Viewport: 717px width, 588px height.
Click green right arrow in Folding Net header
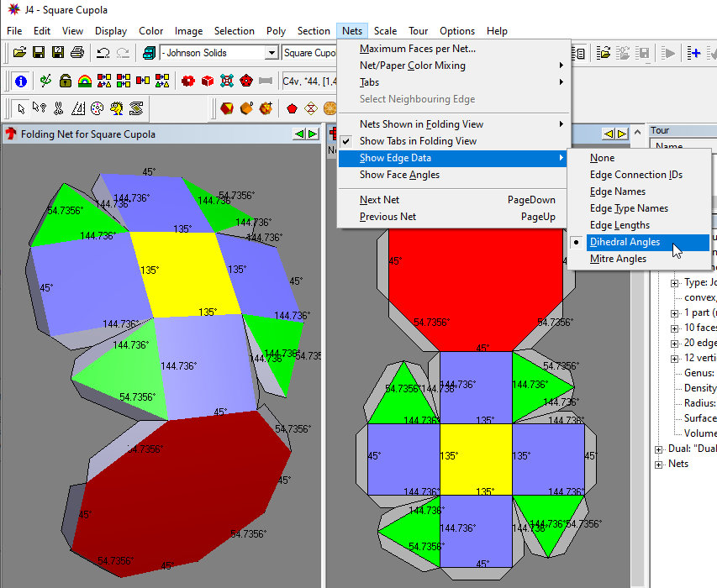point(313,134)
